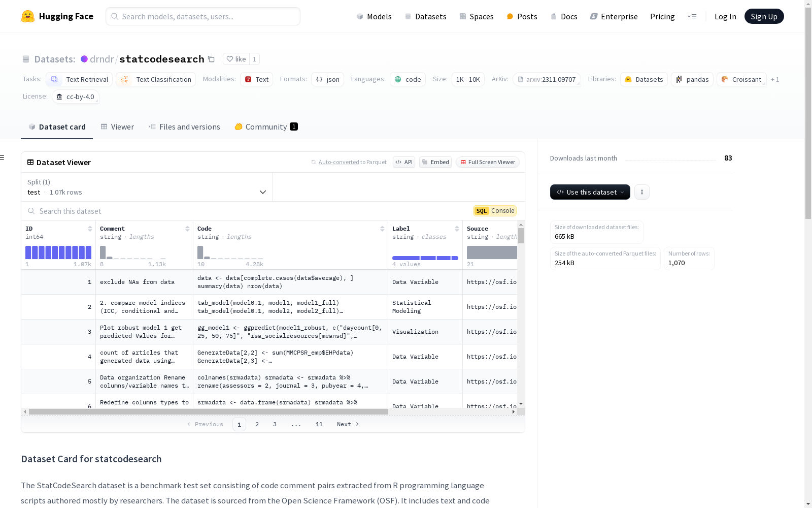Sort by the Code column
812x508 pixels.
click(382, 229)
